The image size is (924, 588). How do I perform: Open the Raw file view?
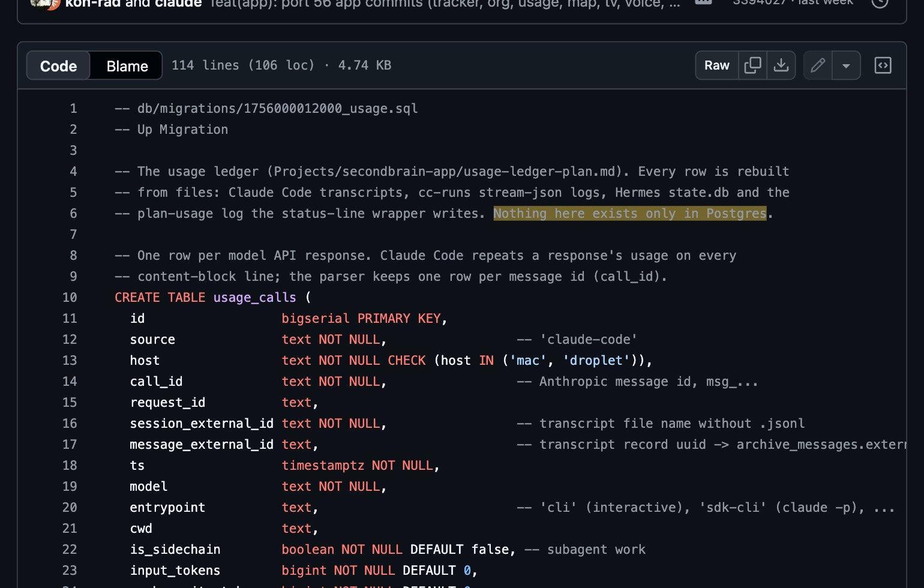[x=716, y=65]
